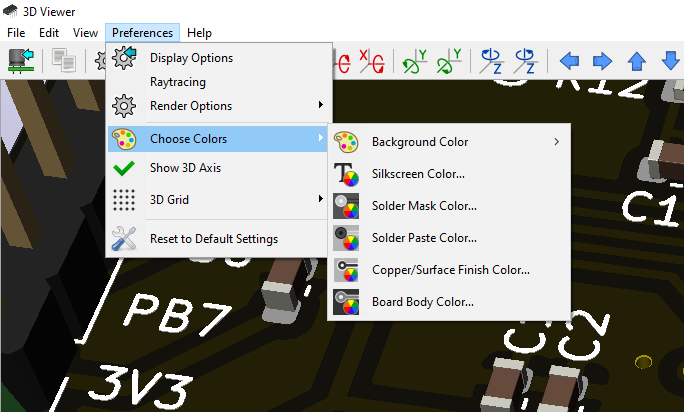Viewport: 684px width, 412px height.
Task: Click the Background Color palette icon
Action: pyautogui.click(x=346, y=142)
